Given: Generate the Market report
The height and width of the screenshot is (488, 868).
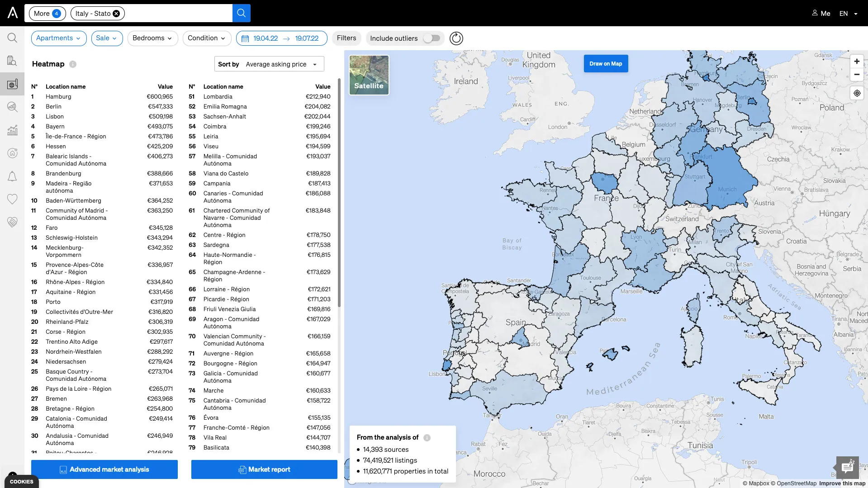Looking at the screenshot, I should [264, 469].
